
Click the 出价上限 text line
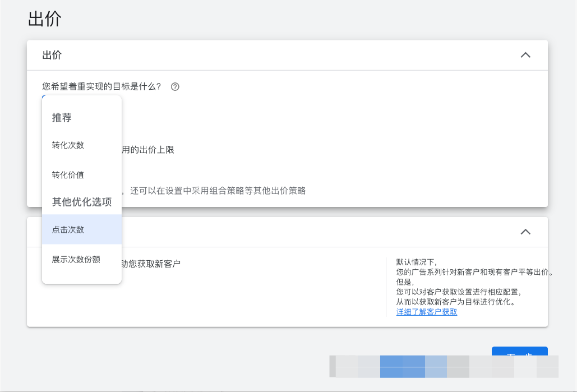pos(148,150)
